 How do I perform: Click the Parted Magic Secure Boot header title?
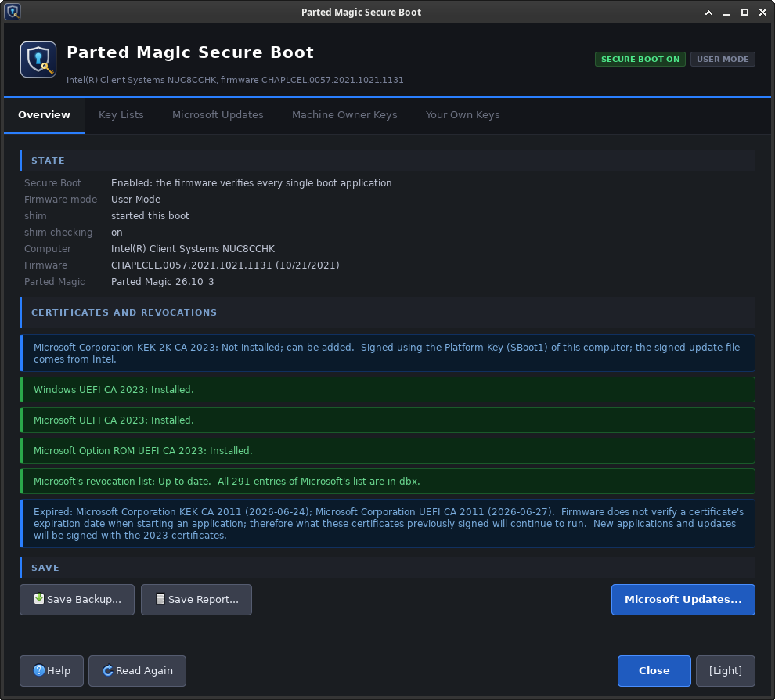[x=190, y=52]
